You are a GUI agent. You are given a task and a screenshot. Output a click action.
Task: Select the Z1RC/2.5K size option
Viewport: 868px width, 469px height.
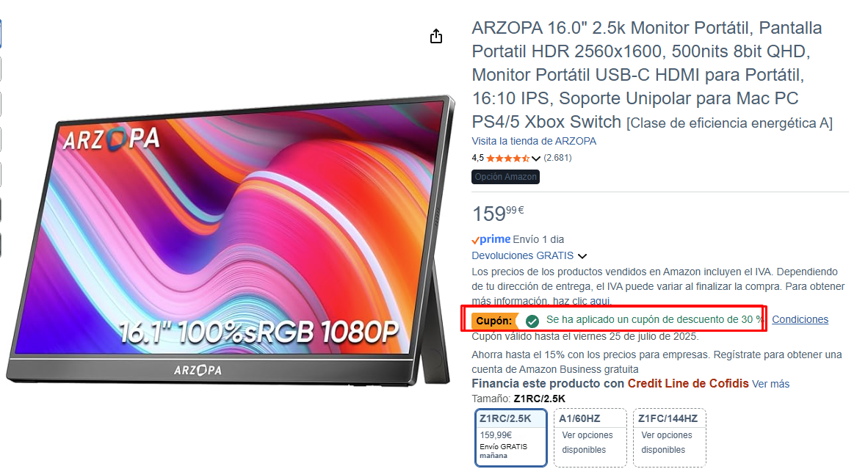[x=511, y=437]
